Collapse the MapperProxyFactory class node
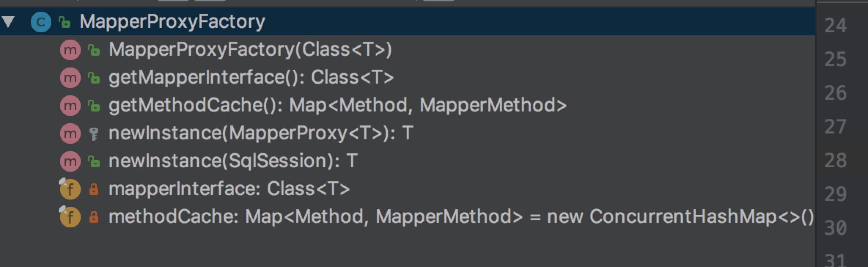This screenshot has height=267, width=868. point(8,21)
